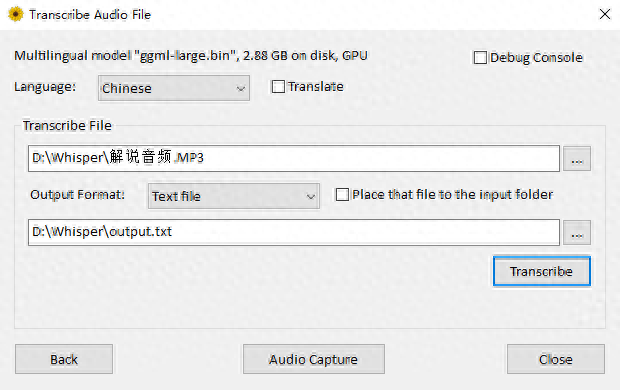Browse for input audio file with ellipsis button
Screen dimensions: 620x390
point(577,159)
